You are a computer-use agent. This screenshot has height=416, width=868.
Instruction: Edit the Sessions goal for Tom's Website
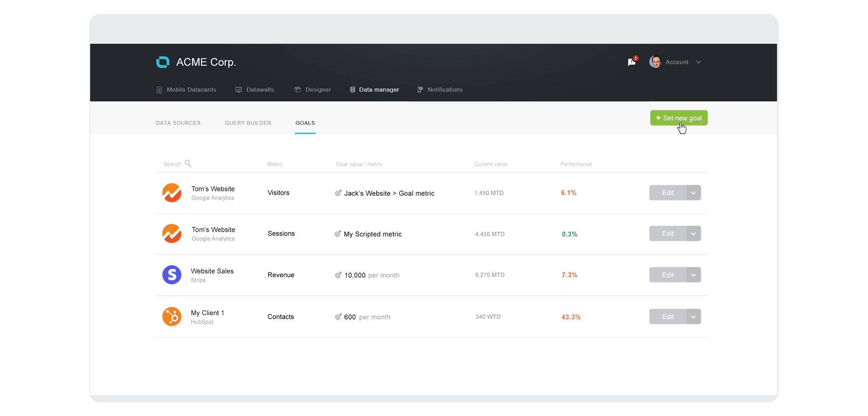[x=668, y=233]
